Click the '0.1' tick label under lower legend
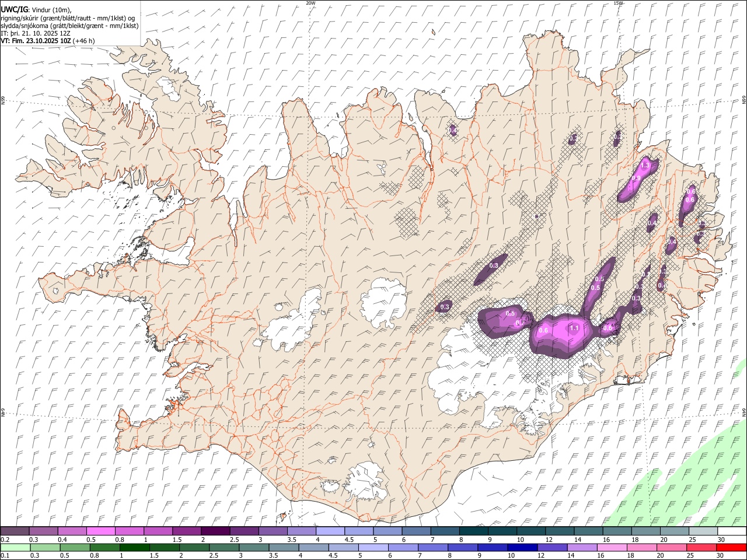This screenshot has height=560, width=747. (5, 556)
